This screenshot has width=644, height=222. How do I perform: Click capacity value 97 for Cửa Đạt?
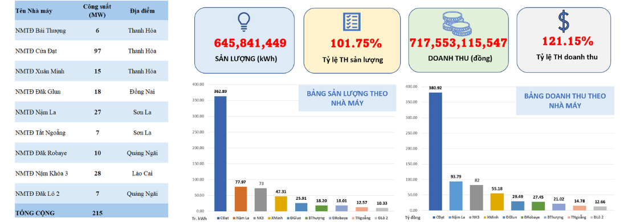click(97, 51)
